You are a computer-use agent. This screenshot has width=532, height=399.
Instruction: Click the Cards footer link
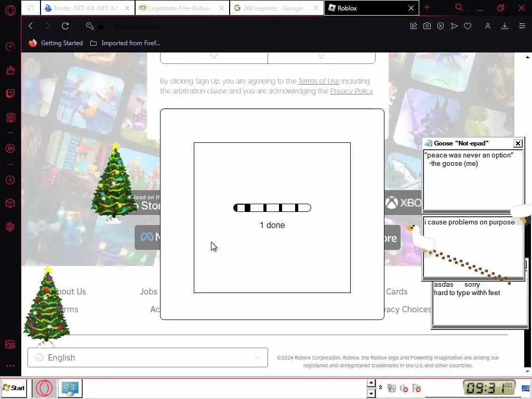pyautogui.click(x=396, y=291)
